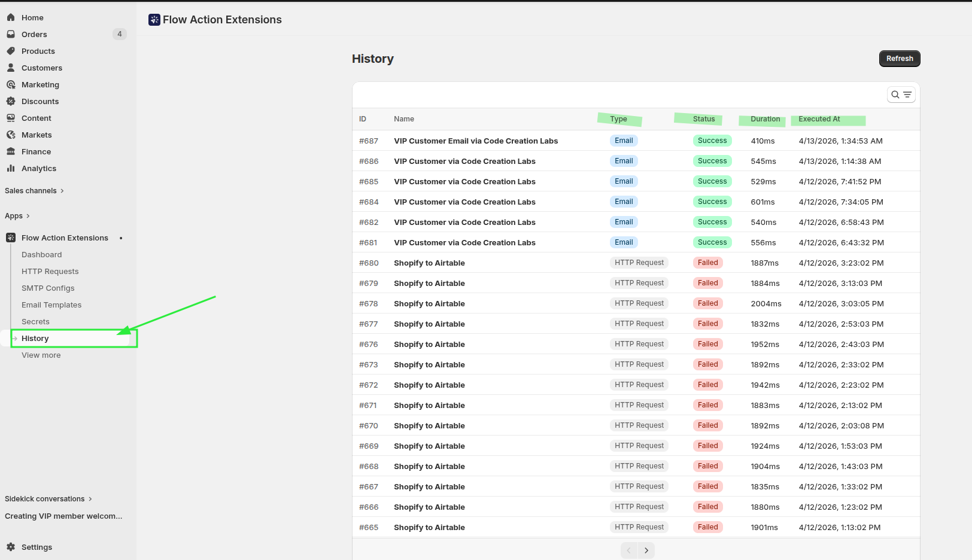Click history entry ID #667

369,486
